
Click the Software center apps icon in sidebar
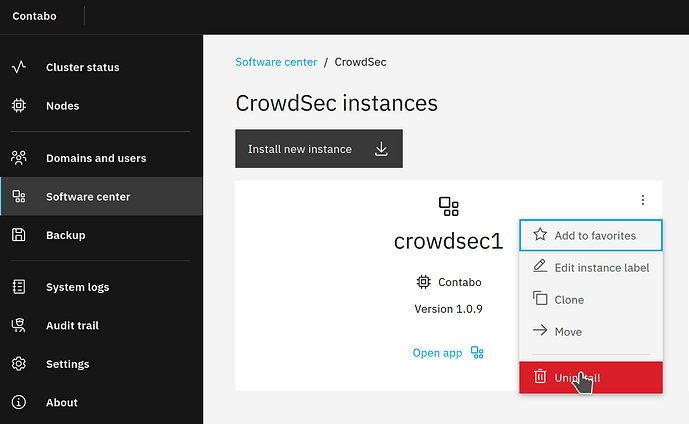pos(18,196)
